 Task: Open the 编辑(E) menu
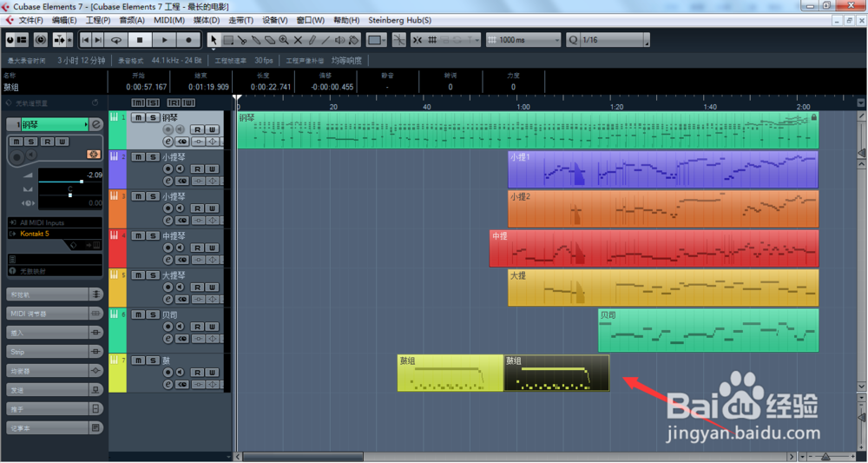click(64, 20)
